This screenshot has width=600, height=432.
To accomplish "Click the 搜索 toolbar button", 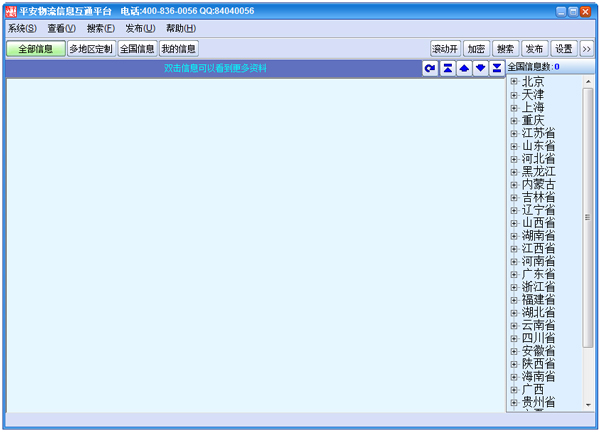I will pos(505,49).
